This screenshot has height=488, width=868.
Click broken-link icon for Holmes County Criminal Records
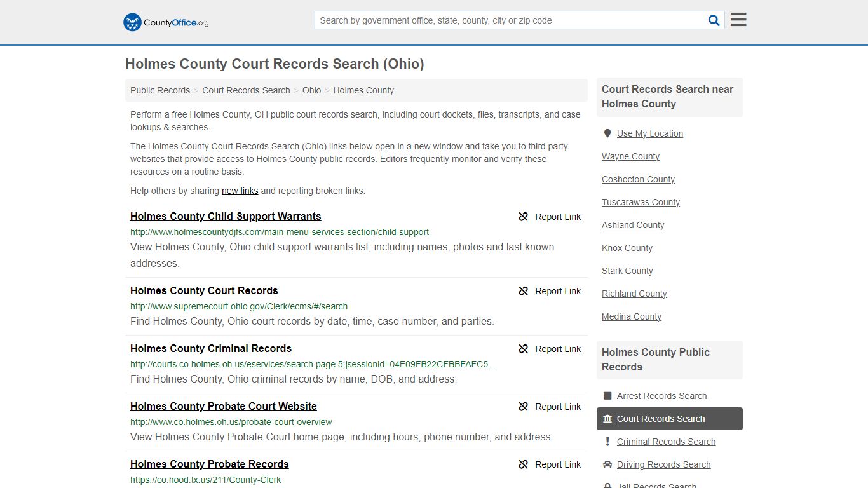click(524, 349)
